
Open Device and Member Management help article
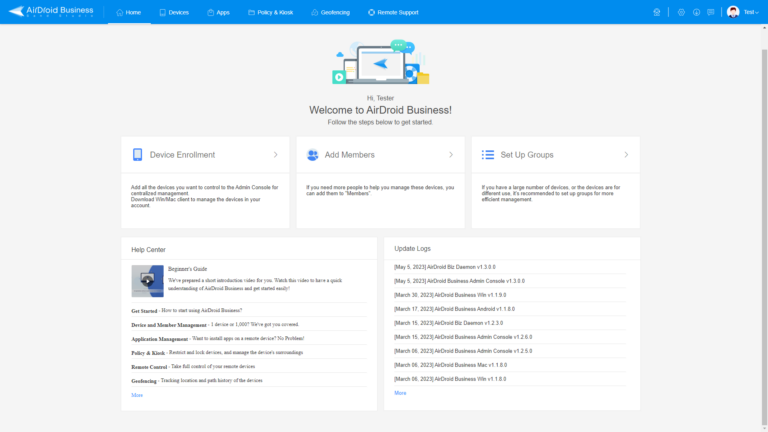click(215, 324)
